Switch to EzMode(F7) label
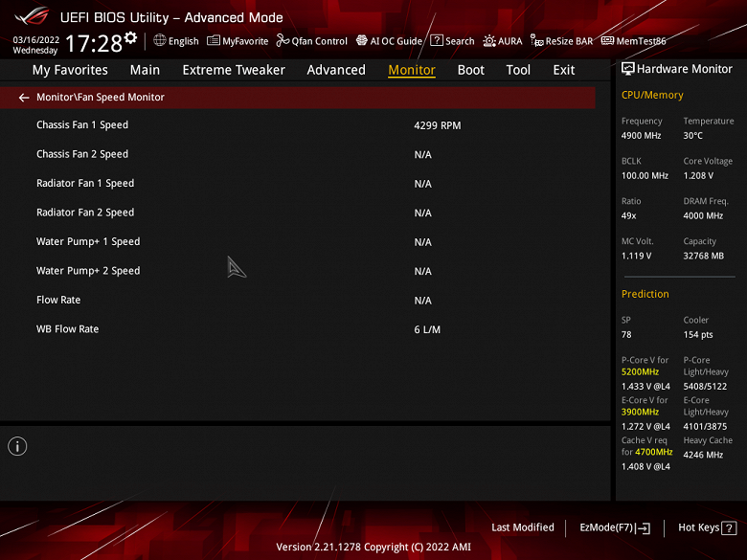This screenshot has width=747, height=560. [606, 527]
